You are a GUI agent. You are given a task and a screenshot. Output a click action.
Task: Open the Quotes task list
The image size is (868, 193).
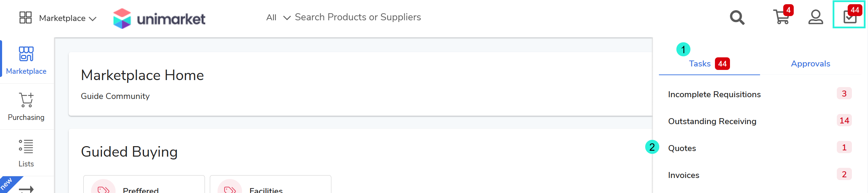pyautogui.click(x=682, y=148)
